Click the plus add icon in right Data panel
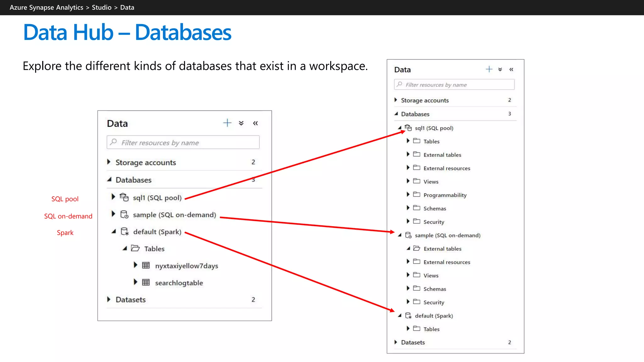Viewport: 644px width, 362px height. 489,69
